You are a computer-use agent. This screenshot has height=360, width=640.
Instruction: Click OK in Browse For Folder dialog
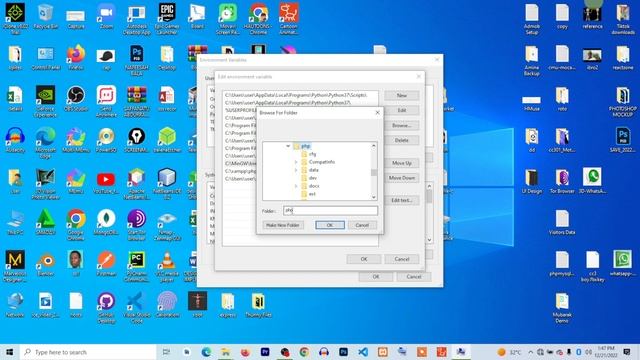coord(330,225)
